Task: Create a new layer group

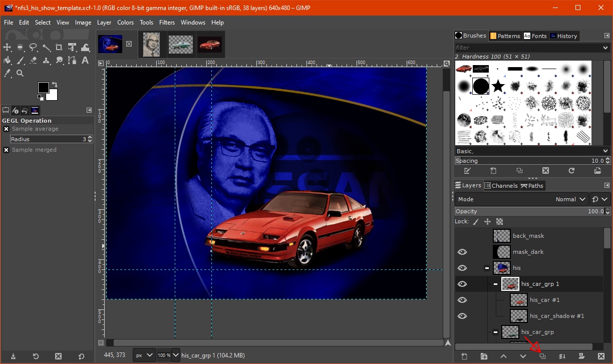Action: click(484, 356)
